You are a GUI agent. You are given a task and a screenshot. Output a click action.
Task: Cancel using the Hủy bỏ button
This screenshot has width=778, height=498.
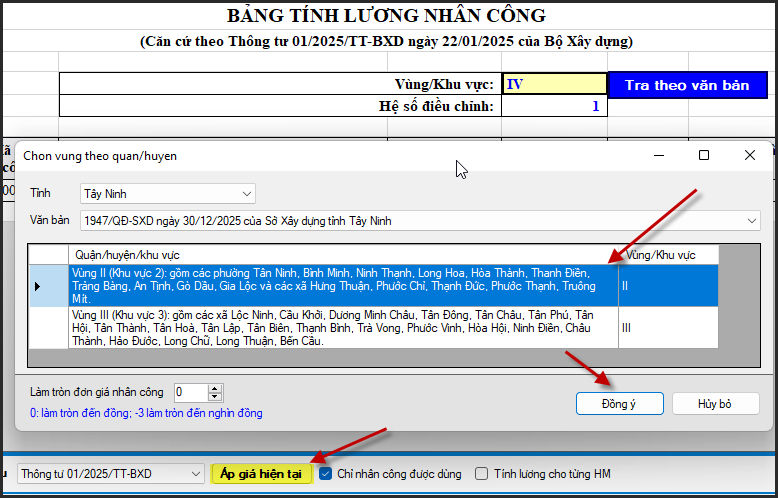point(715,404)
